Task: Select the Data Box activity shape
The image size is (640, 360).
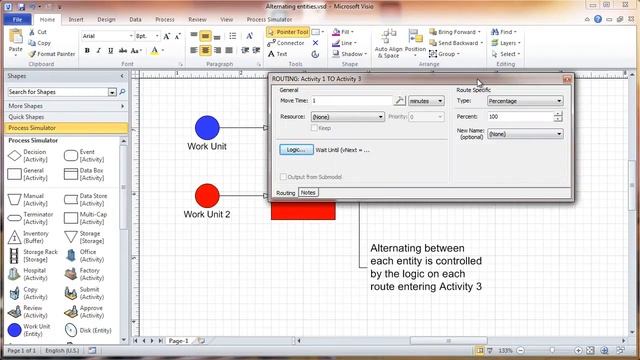Action: [84, 174]
